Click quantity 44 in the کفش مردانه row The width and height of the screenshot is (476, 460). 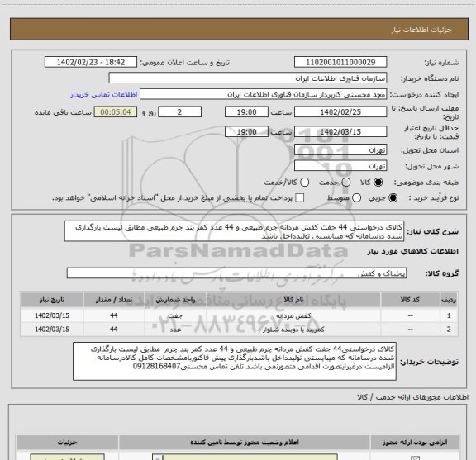(114, 315)
